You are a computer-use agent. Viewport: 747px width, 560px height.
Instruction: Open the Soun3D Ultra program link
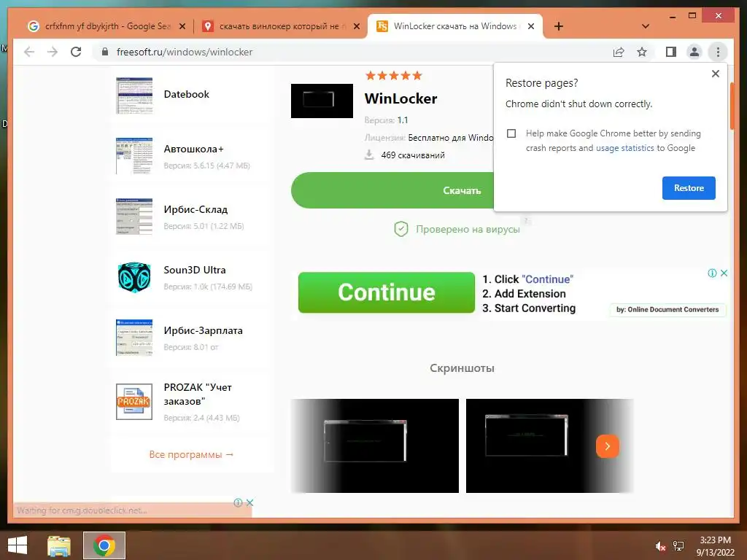(x=194, y=270)
